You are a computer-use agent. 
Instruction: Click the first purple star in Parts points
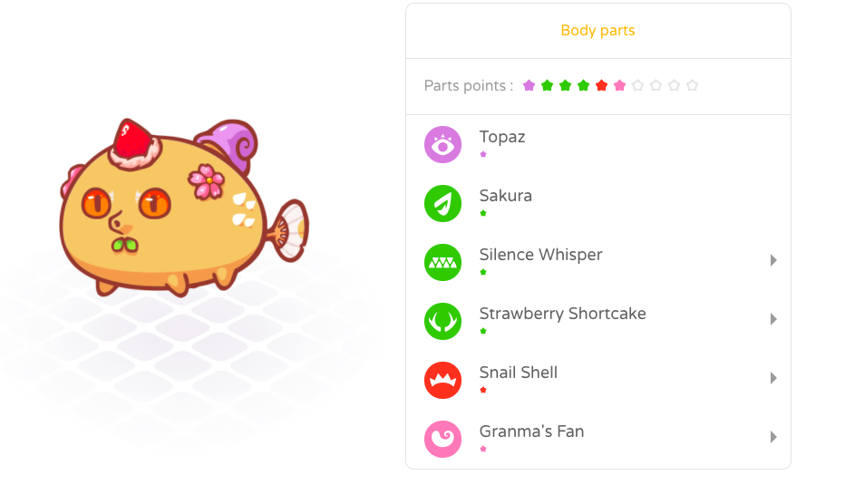click(x=529, y=85)
